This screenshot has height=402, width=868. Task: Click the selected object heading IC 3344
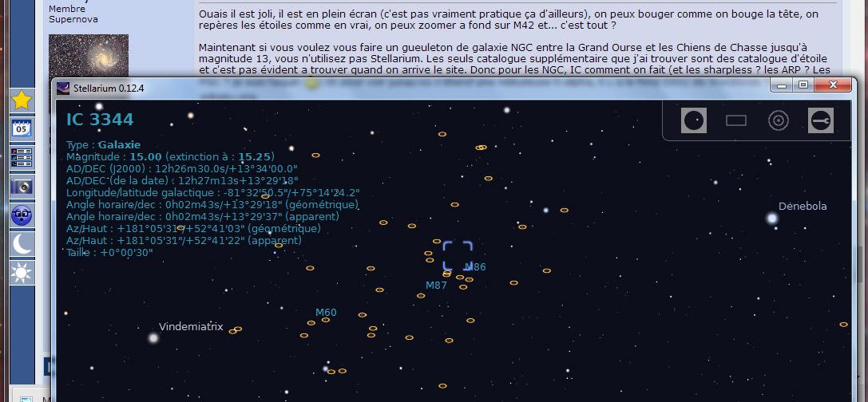point(100,120)
